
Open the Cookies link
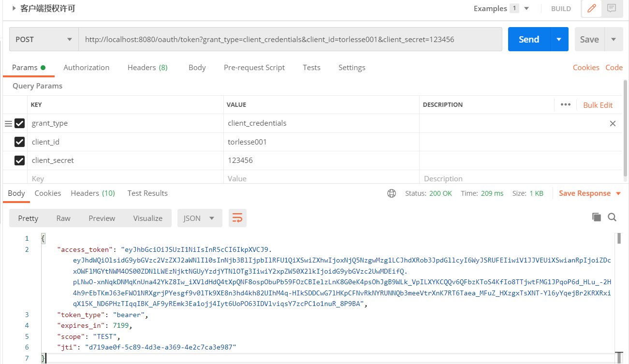pyautogui.click(x=586, y=68)
